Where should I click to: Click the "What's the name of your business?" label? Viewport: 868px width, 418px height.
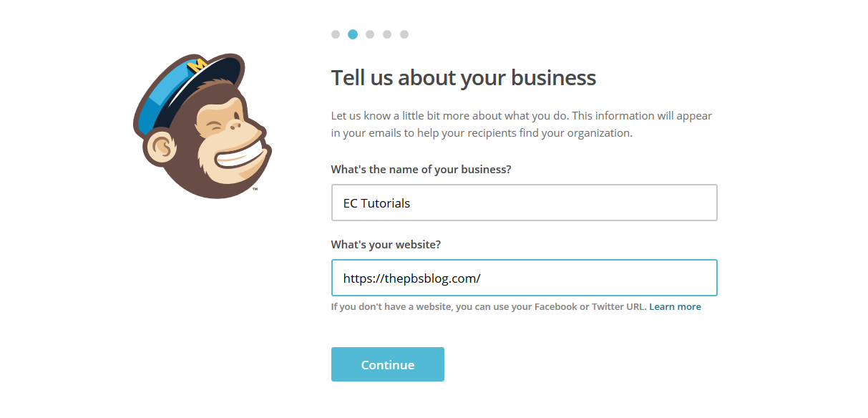pyautogui.click(x=421, y=170)
